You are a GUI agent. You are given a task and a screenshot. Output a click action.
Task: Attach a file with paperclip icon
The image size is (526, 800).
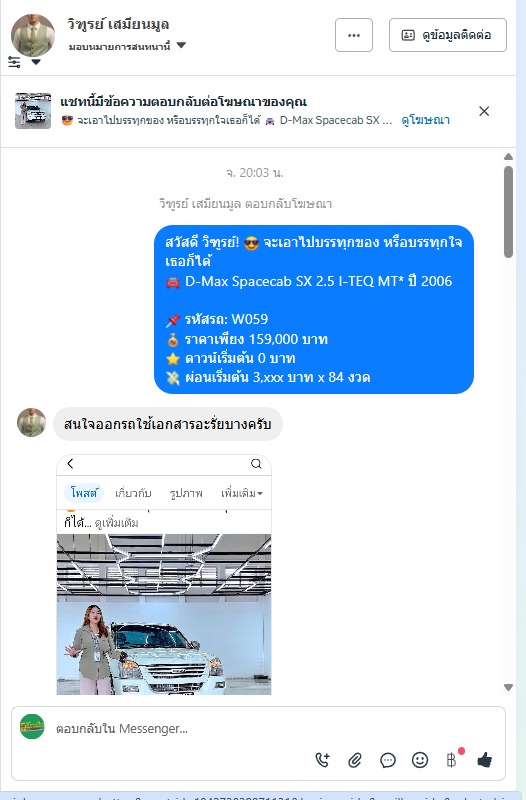pos(355,760)
